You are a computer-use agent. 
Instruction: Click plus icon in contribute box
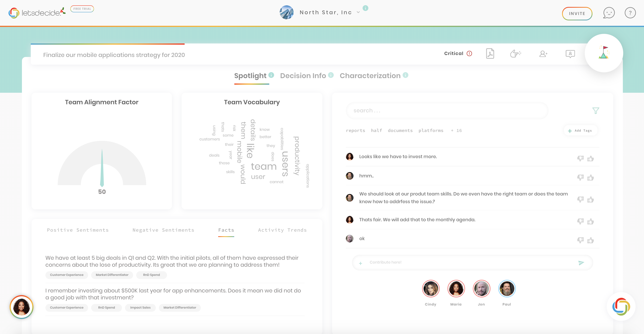tap(360, 263)
